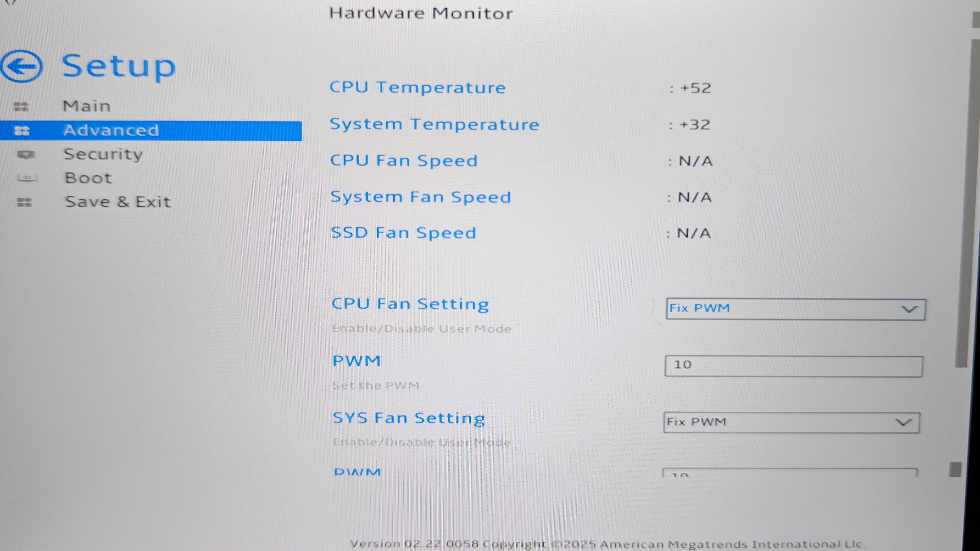Click the SYS Fan Setting chevron arrow
The height and width of the screenshot is (551, 980).
[903, 423]
